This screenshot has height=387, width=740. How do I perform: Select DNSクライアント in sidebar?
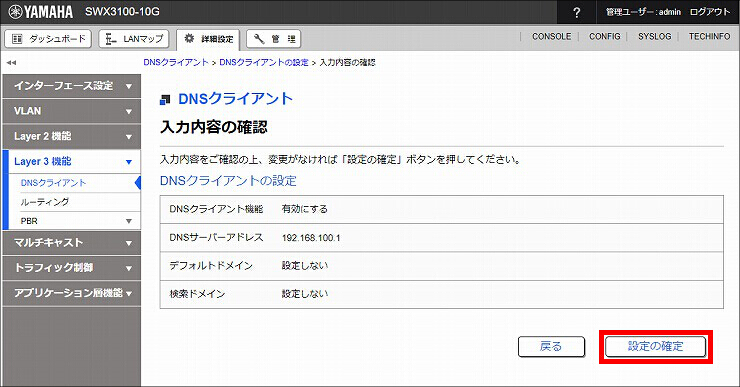[x=53, y=183]
